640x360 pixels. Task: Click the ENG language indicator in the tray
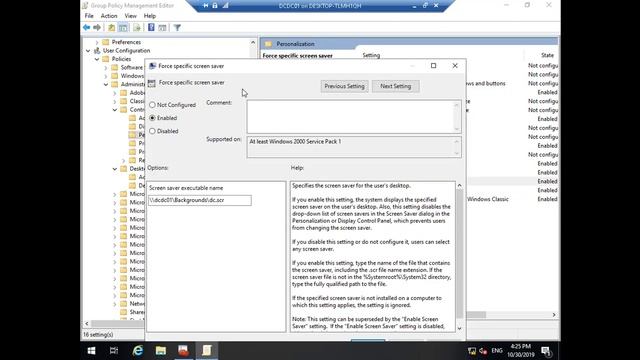[497, 351]
